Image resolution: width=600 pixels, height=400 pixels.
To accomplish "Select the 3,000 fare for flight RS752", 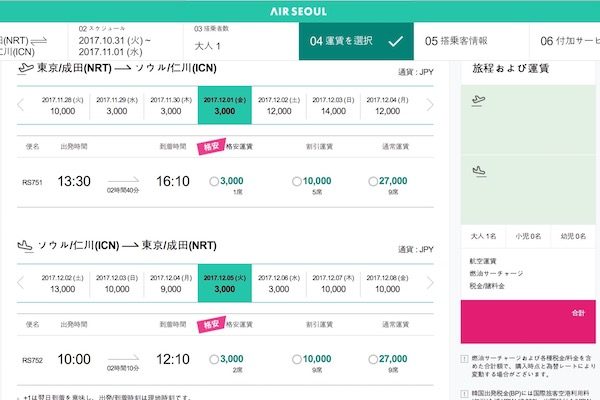I will [x=214, y=359].
